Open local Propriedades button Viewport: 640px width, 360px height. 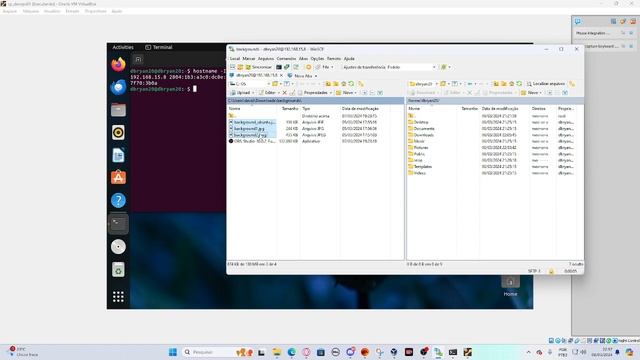pyautogui.click(x=313, y=93)
